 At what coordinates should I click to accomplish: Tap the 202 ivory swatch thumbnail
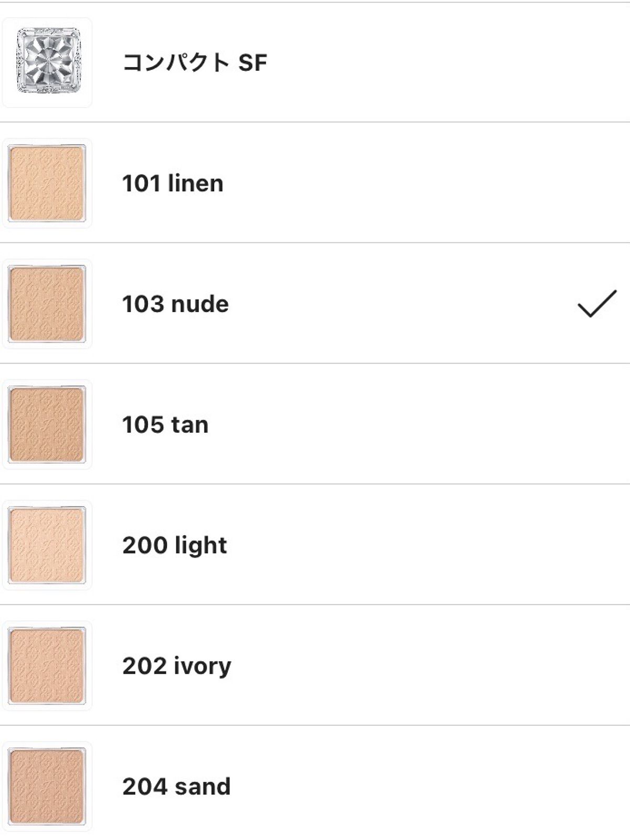pyautogui.click(x=47, y=666)
